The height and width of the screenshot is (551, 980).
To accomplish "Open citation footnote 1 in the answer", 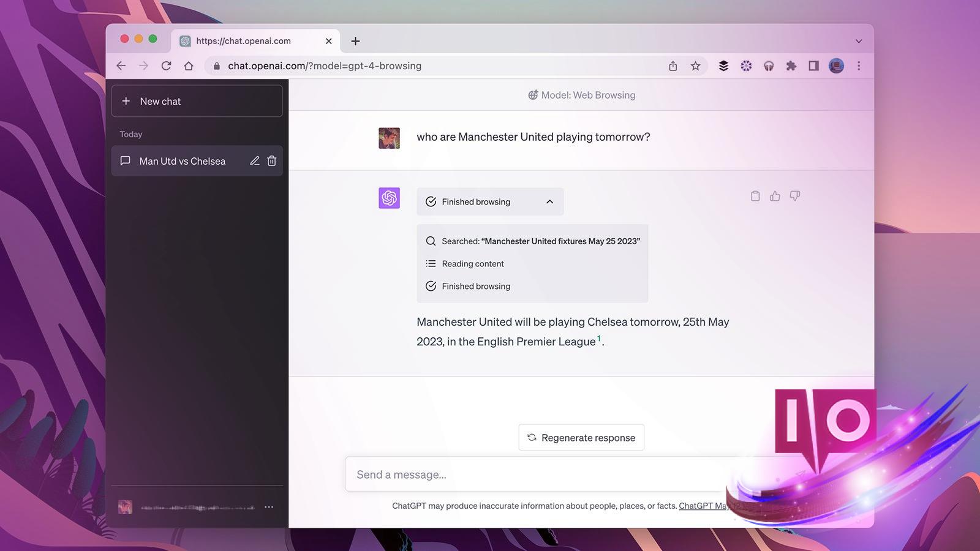I will click(599, 339).
